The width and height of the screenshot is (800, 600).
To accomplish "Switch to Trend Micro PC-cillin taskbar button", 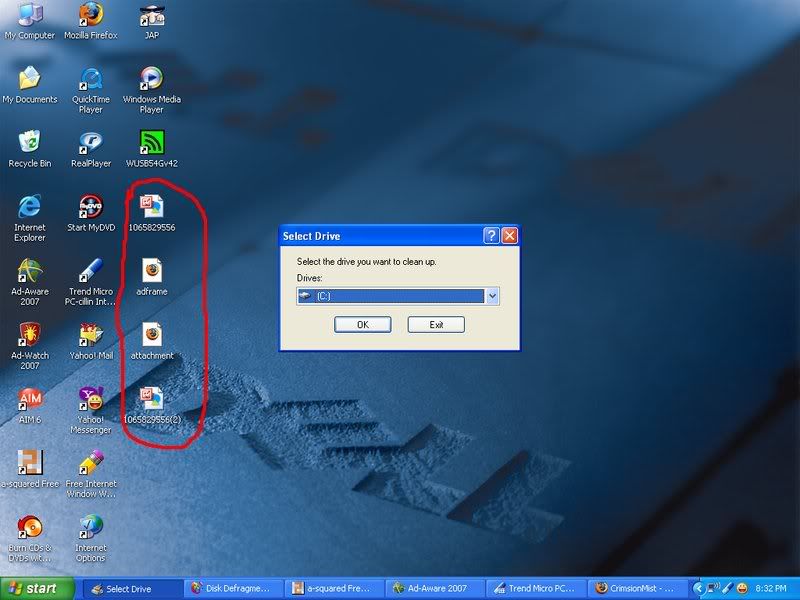I will (536, 589).
